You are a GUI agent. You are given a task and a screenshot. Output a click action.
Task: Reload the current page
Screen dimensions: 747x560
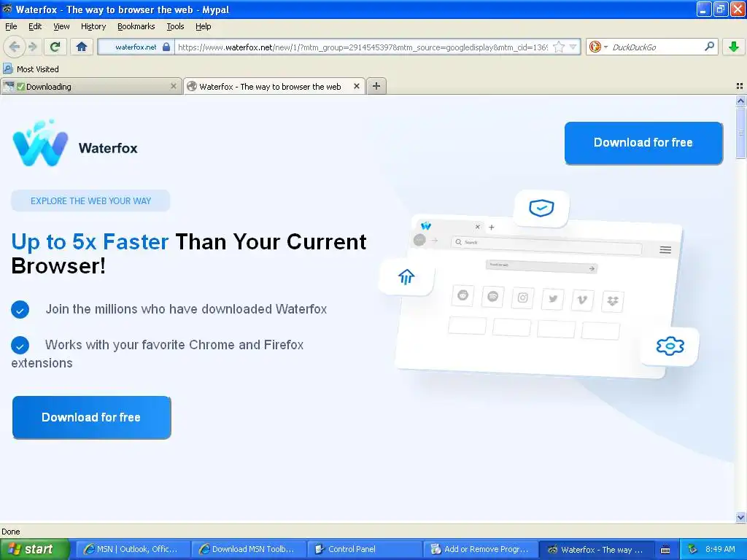point(55,47)
